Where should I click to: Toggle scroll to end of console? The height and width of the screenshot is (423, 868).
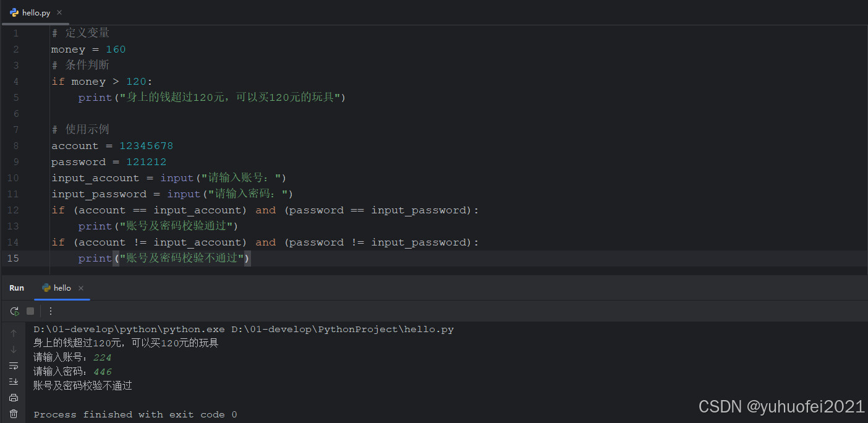14,382
